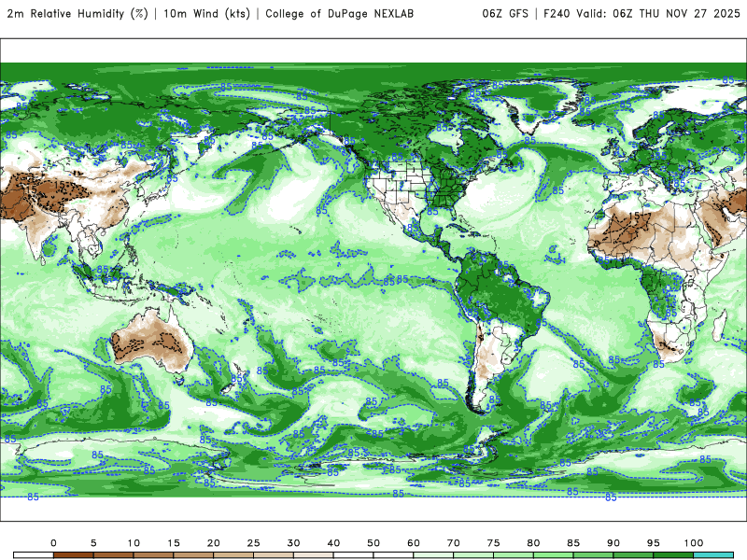Click the legend value '25'
This screenshot has height=560, width=747.
click(253, 543)
